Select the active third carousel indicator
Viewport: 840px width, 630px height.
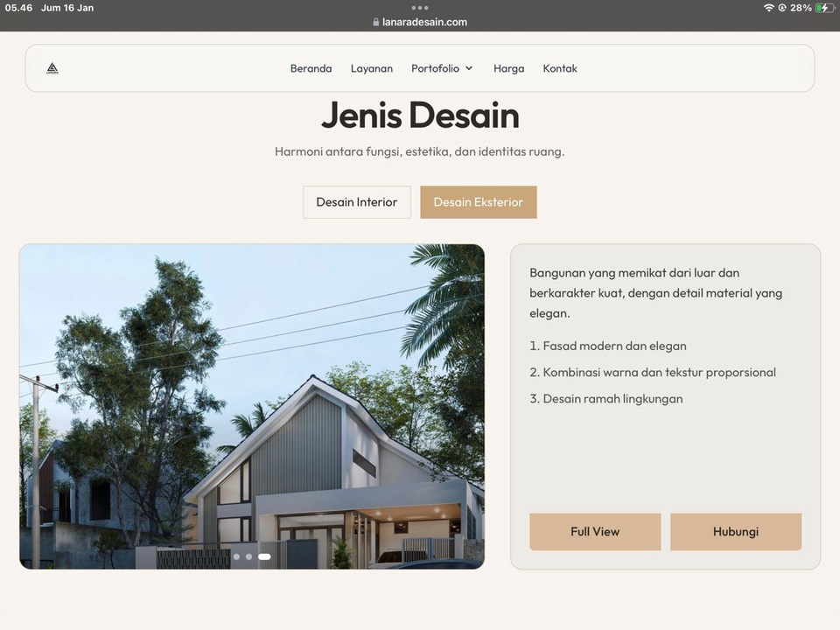click(x=264, y=556)
